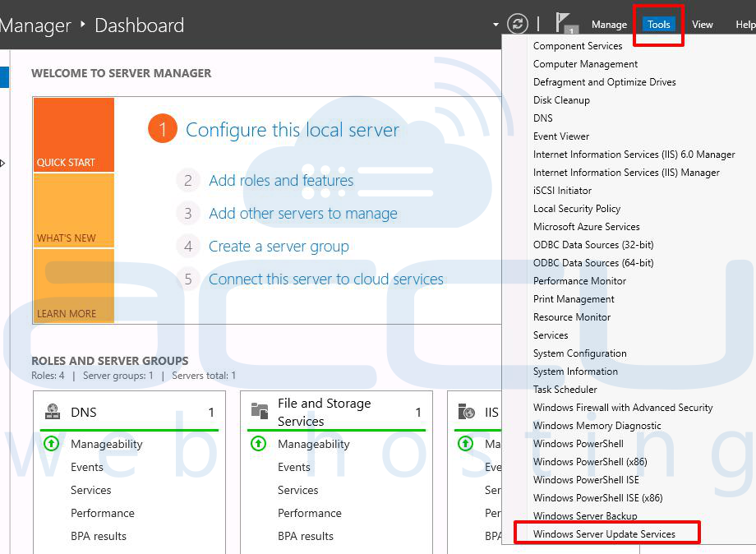
Task: Click BPA results in File and Storage tile
Action: 305,536
